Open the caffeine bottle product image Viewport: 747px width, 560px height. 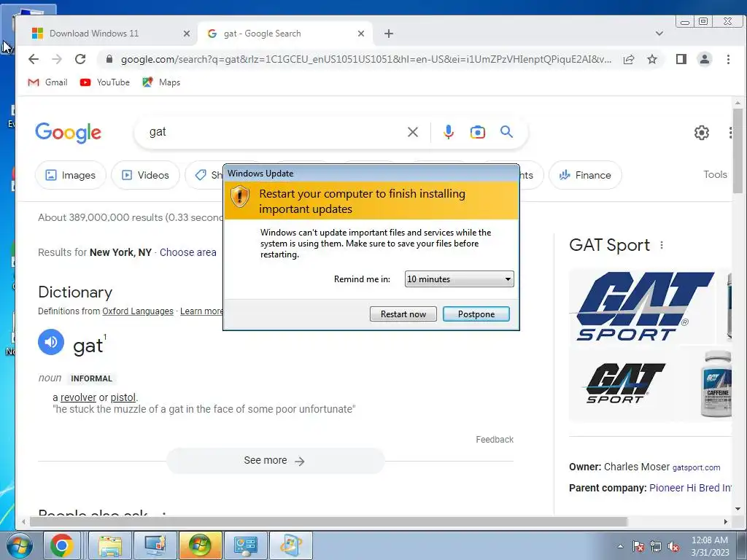[x=716, y=384]
